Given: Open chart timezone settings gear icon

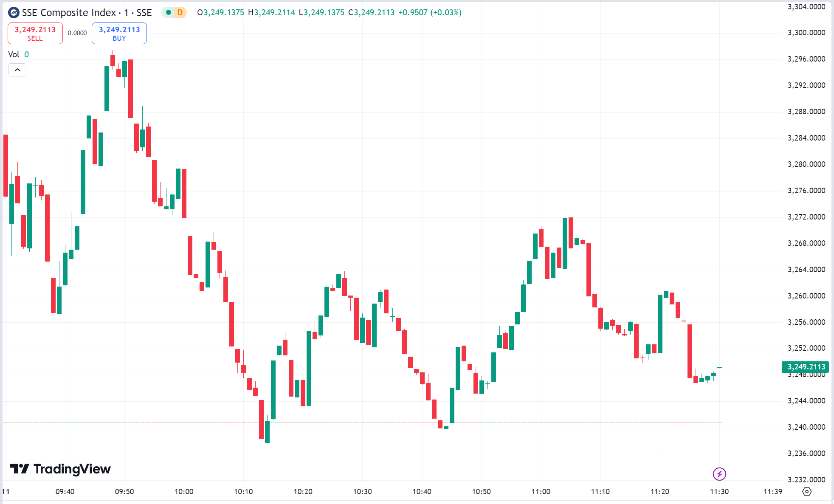Looking at the screenshot, I should tap(807, 491).
